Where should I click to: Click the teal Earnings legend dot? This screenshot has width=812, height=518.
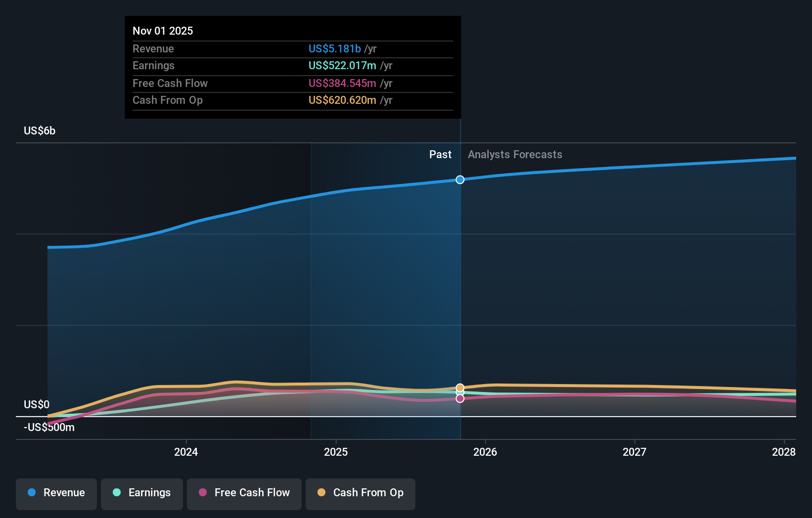click(x=116, y=493)
